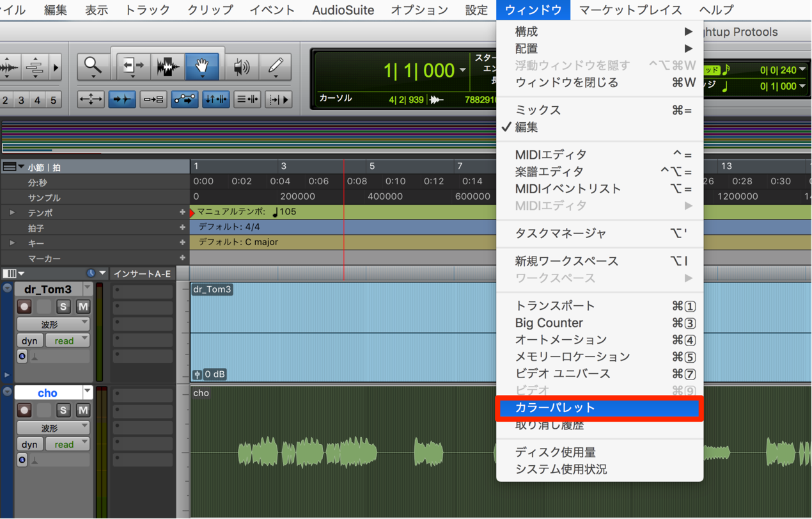Viewport: 812px width, 519px height.
Task: Expand the テンポ ruler
Action: point(12,212)
